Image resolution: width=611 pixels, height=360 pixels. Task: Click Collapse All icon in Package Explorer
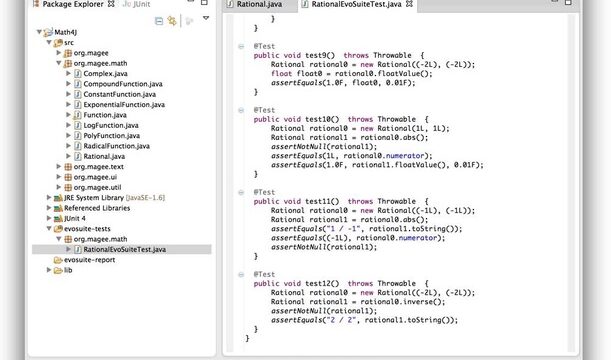pyautogui.click(x=159, y=21)
